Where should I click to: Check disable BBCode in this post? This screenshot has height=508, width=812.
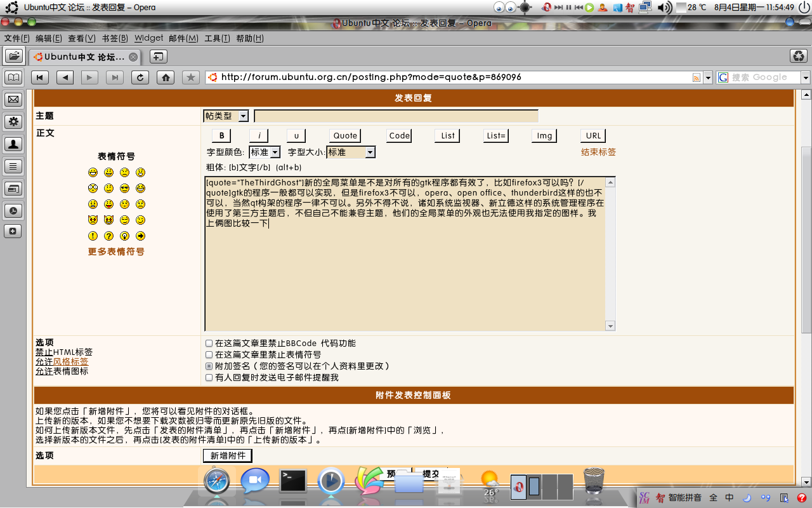(209, 344)
